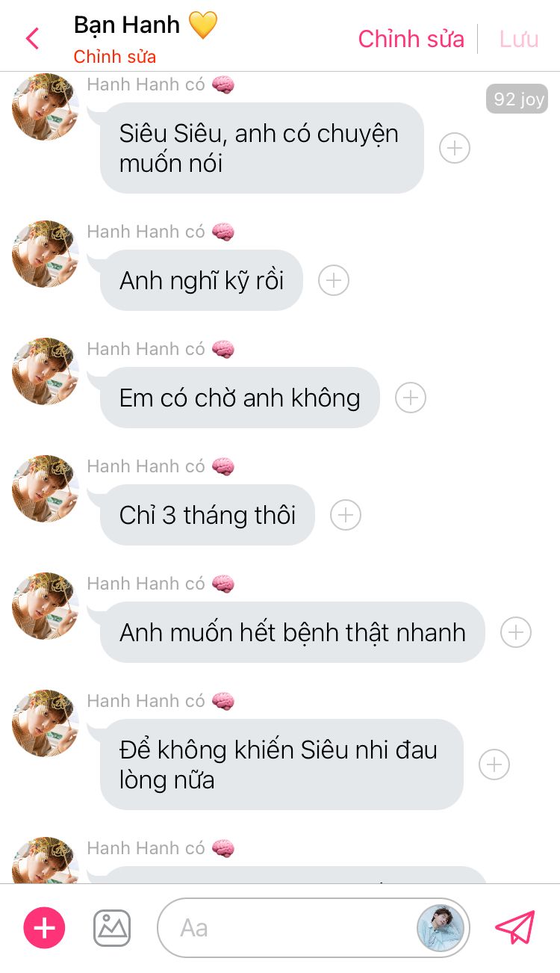Screen dimensions: 560x973
Task: Tap plus beside 'Em có chờ anh không'
Action: click(x=411, y=398)
